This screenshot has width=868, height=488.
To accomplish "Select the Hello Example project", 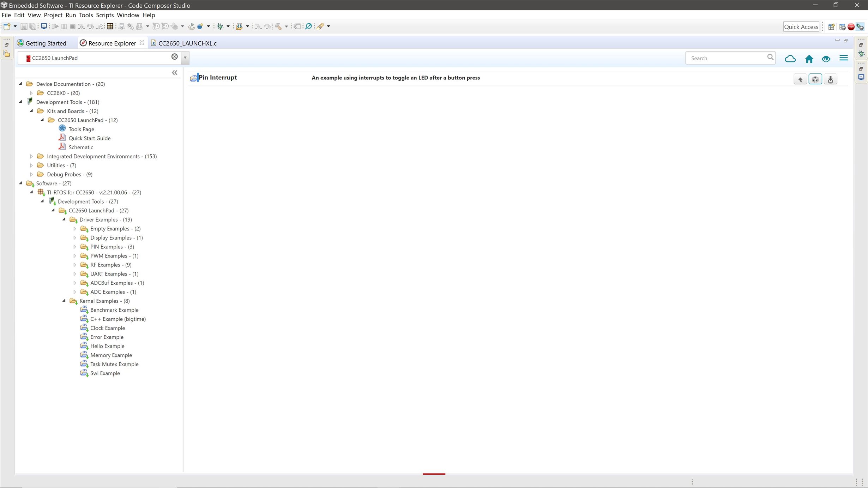I will tap(107, 346).
